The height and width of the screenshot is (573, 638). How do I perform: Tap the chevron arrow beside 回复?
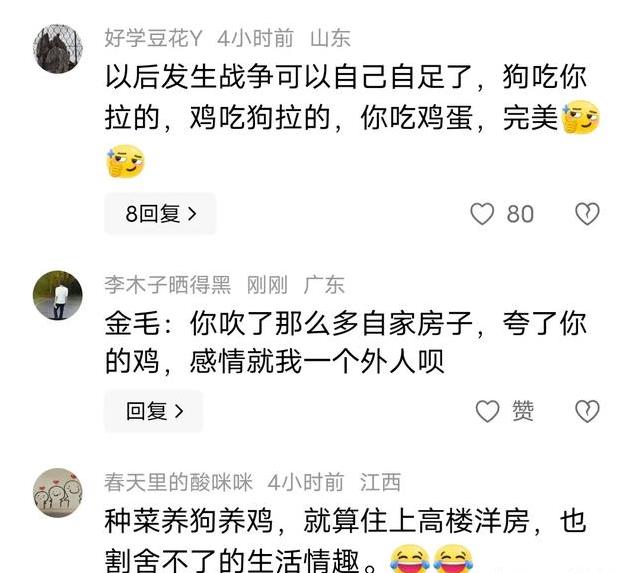[179, 411]
